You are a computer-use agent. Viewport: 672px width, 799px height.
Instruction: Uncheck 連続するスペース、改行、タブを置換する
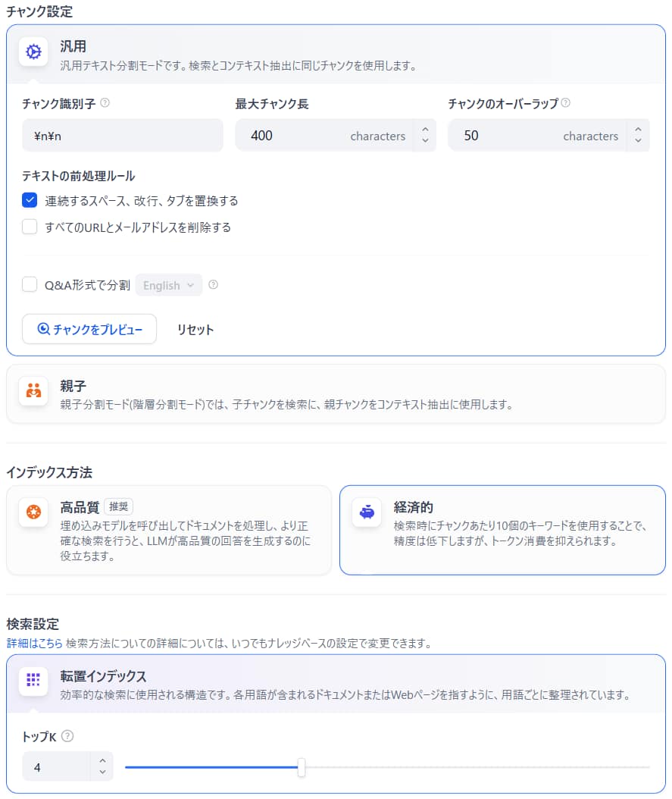tap(30, 200)
